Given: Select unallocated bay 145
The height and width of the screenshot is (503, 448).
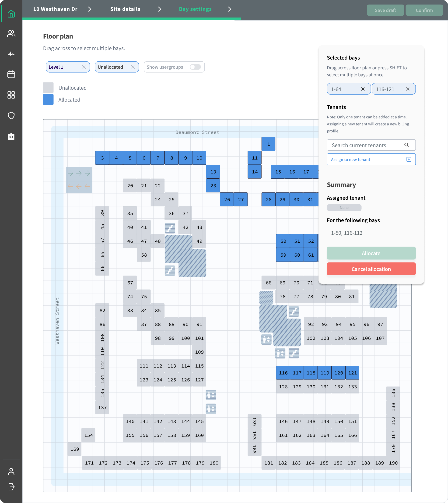Looking at the screenshot, I should click(x=199, y=421).
